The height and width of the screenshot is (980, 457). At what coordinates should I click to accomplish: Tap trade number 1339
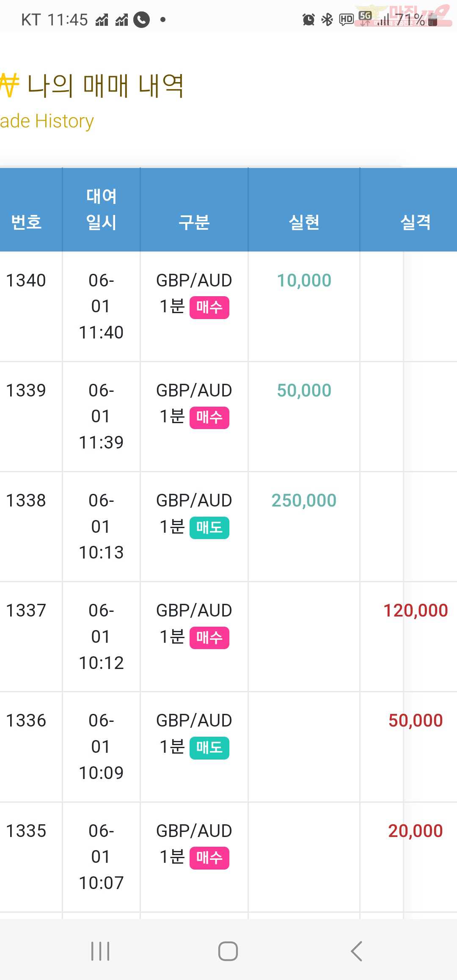point(26,390)
